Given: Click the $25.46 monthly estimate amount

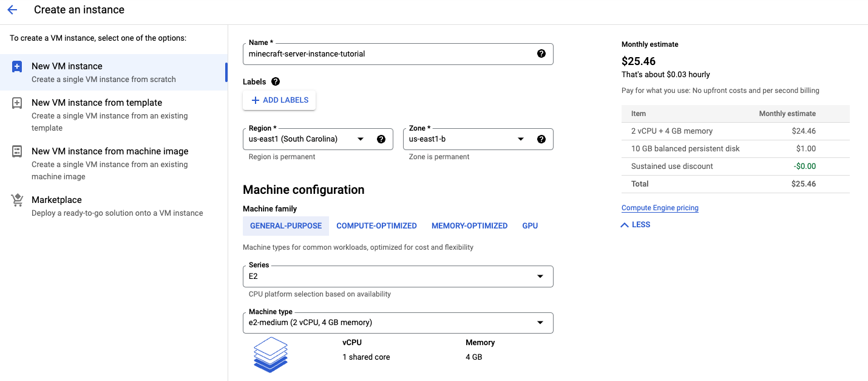Looking at the screenshot, I should click(639, 61).
